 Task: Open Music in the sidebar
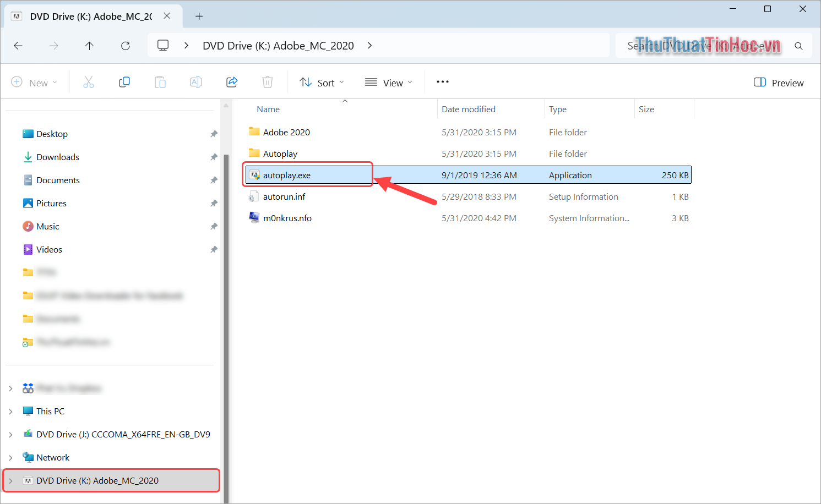tap(48, 226)
